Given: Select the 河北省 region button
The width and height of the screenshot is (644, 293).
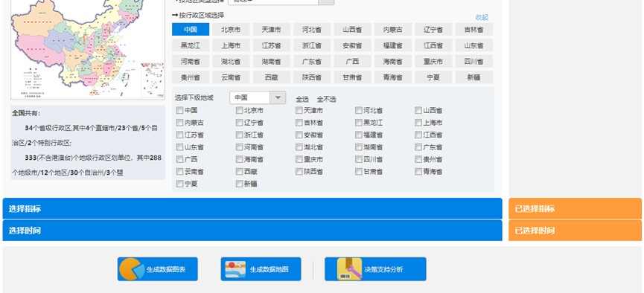Looking at the screenshot, I should (x=312, y=30).
